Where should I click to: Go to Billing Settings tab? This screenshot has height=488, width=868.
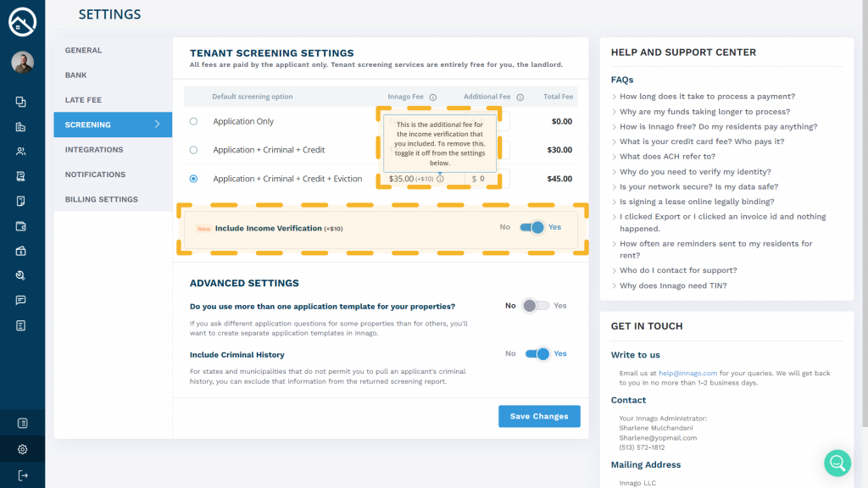(x=101, y=200)
